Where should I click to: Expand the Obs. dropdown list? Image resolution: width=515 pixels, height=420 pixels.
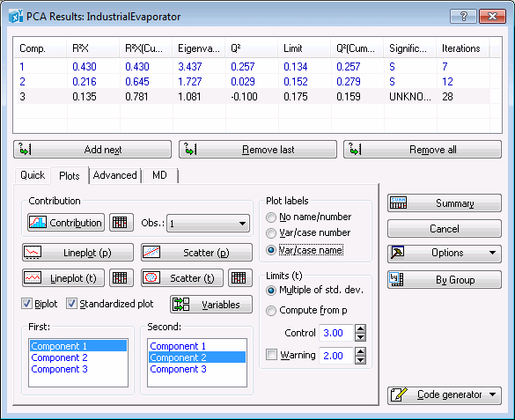[209, 224]
